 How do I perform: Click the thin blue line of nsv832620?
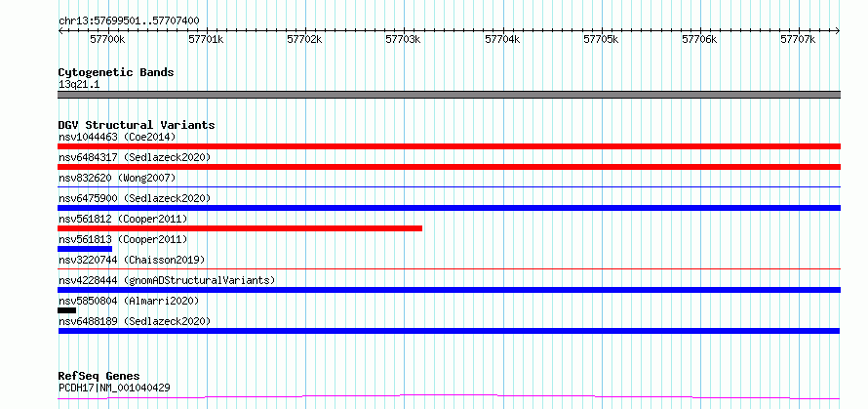point(449,187)
